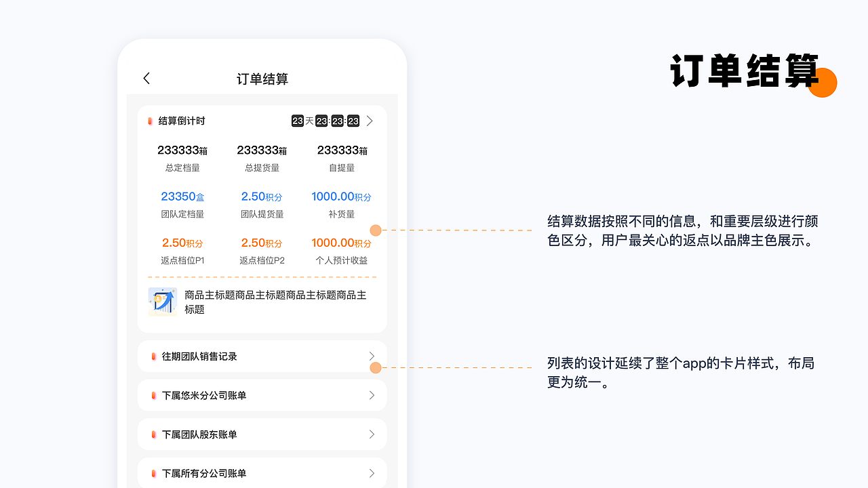Screen dimensions: 868x488
Task: Click the red marker beside 结算倒计时
Action: pyautogui.click(x=150, y=121)
